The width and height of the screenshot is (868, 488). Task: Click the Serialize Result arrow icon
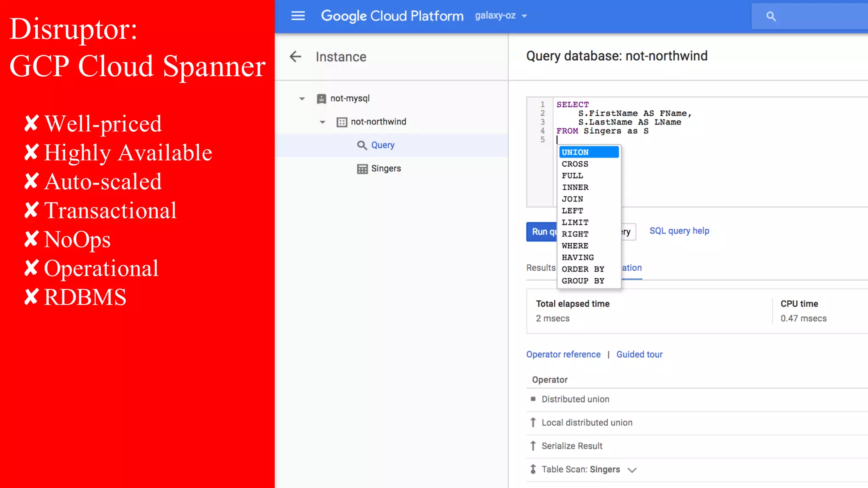click(x=533, y=446)
